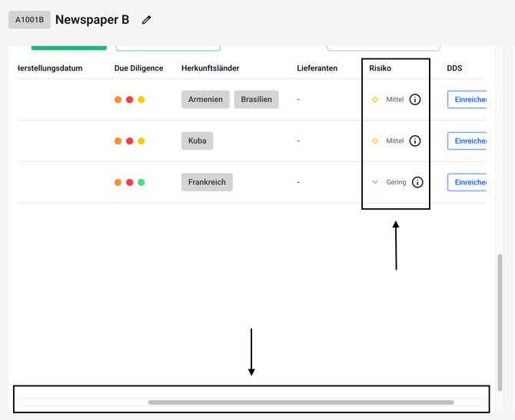Screen dimensions: 515x420
Task: Click yellow diamond risk icon in Armenien row
Action: point(375,100)
